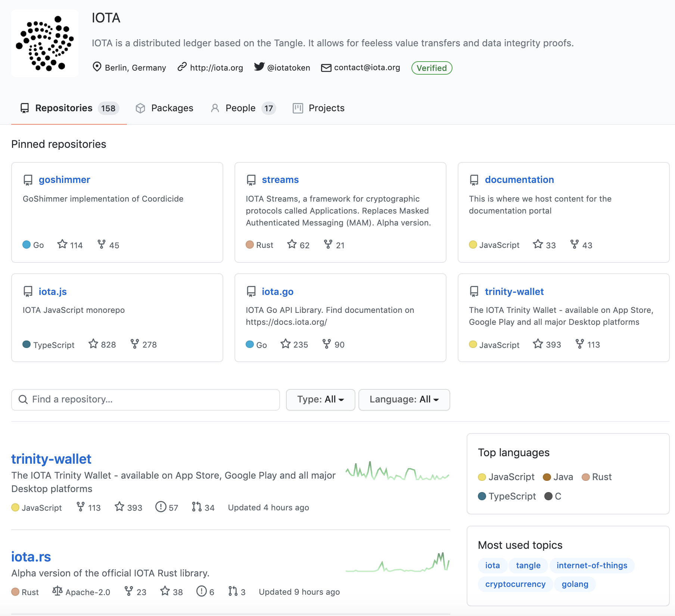The width and height of the screenshot is (675, 616).
Task: Filter by TypeScript in Top languages
Action: pos(507,496)
